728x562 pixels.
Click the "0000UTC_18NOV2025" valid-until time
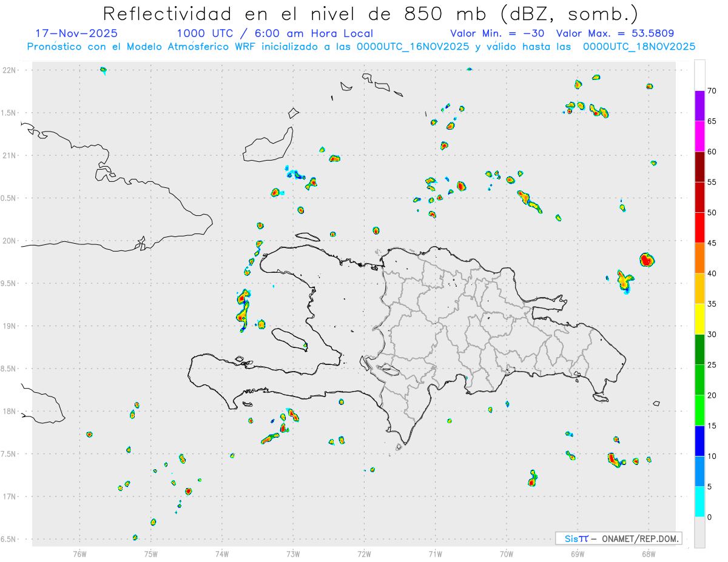coord(638,47)
